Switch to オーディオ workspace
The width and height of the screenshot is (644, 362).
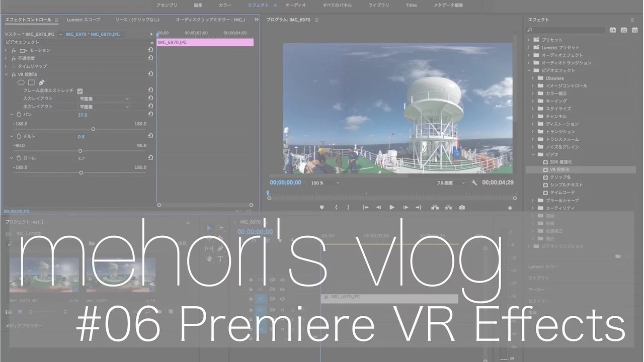[x=296, y=5]
